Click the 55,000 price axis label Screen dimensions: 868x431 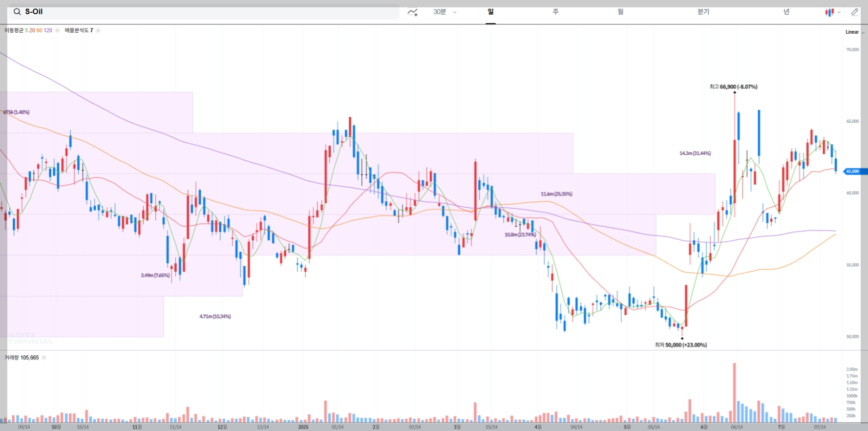click(x=852, y=265)
